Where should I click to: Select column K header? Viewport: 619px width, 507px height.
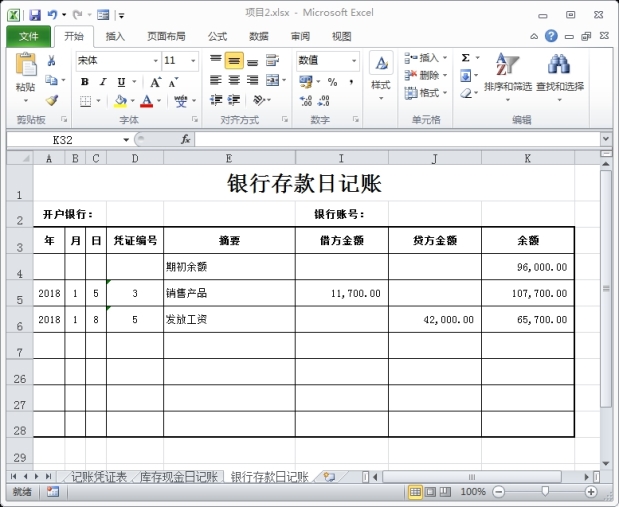click(x=528, y=158)
